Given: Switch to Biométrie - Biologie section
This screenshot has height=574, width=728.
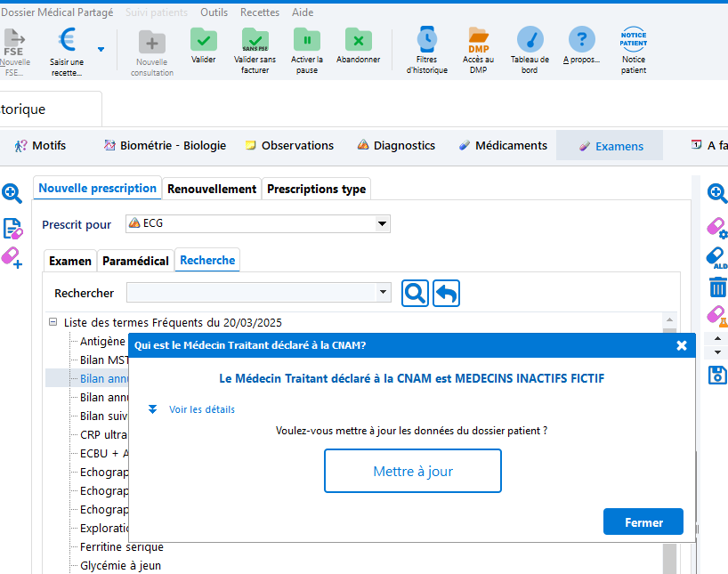Looking at the screenshot, I should pyautogui.click(x=165, y=146).
